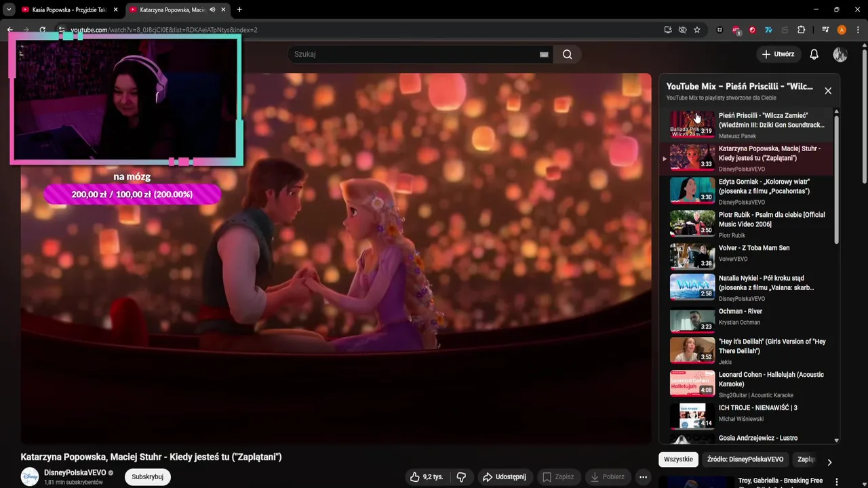Play Edyta Górniak Kolorowy wiatr
Viewport: 868px width, 488px height.
pyautogui.click(x=746, y=191)
